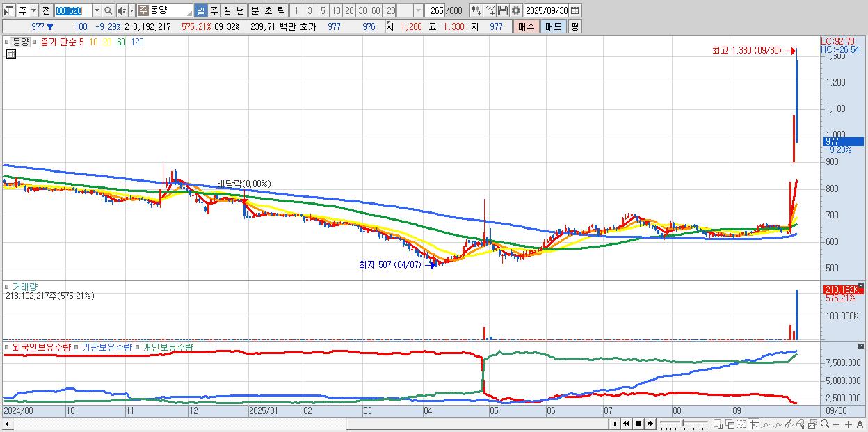Viewport: 868px width, 432px height.
Task: Click the stock code input field 001520
Action: click(73, 10)
